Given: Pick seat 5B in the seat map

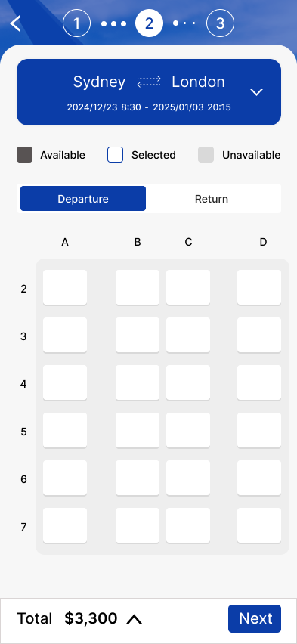Looking at the screenshot, I should [138, 430].
